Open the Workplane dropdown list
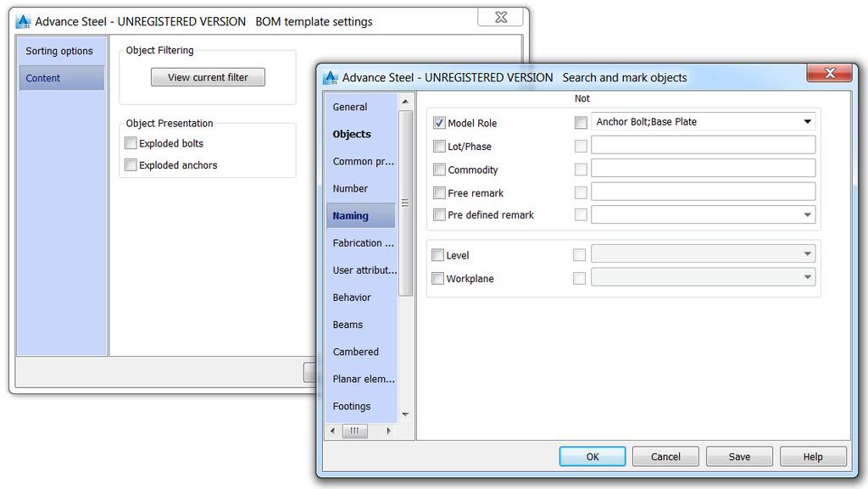868x489 pixels. click(703, 277)
